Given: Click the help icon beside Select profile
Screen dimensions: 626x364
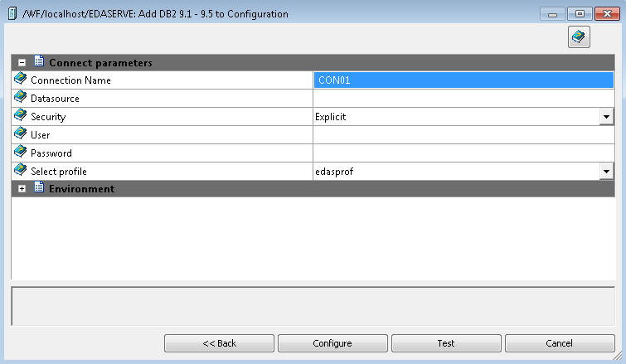Looking at the screenshot, I should [x=21, y=171].
